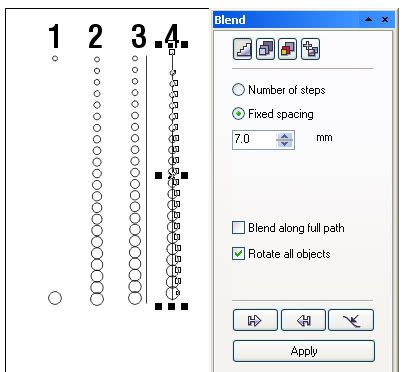Open the Miscellaneous blend options icon
This screenshot has width=404, height=372.
coord(310,49)
